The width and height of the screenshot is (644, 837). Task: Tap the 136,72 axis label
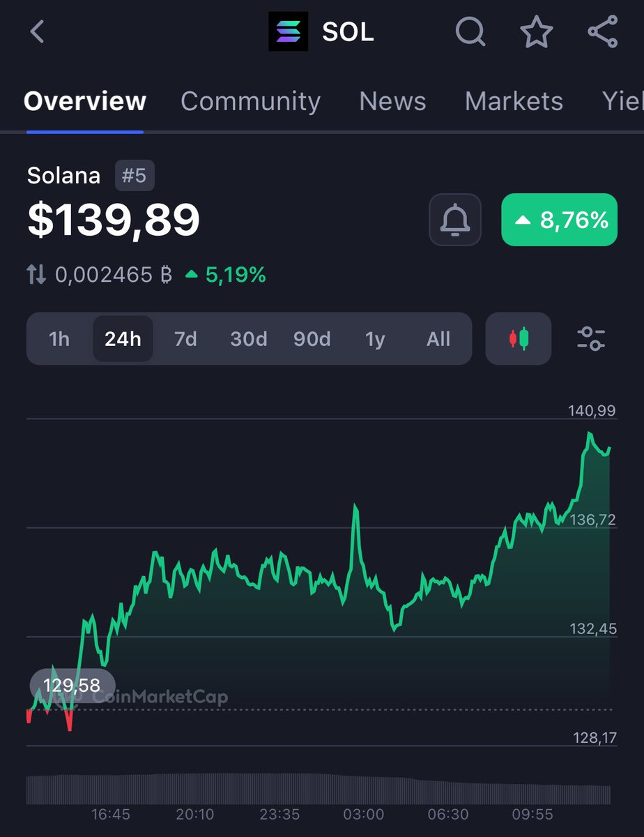[x=592, y=520]
